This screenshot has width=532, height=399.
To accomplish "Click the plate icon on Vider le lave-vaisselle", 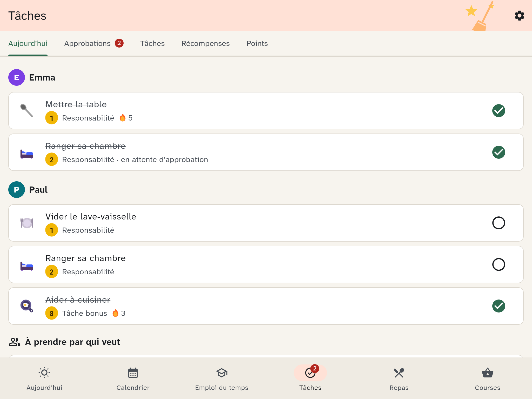I will 27,223.
